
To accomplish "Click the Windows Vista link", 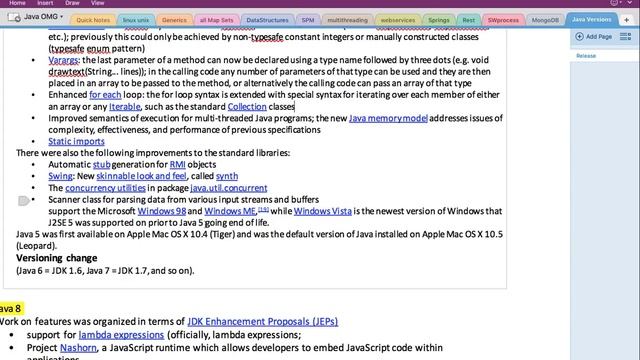I will click(322, 211).
